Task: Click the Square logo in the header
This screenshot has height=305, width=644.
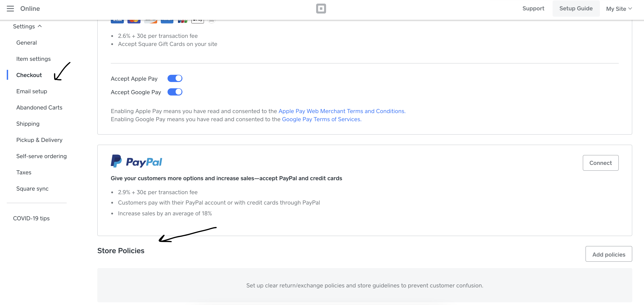Action: pyautogui.click(x=321, y=9)
